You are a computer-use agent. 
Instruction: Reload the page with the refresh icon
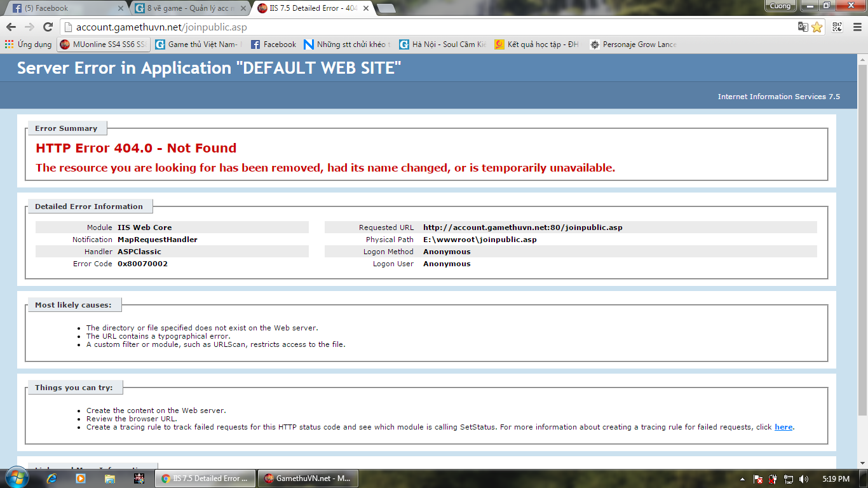click(48, 27)
